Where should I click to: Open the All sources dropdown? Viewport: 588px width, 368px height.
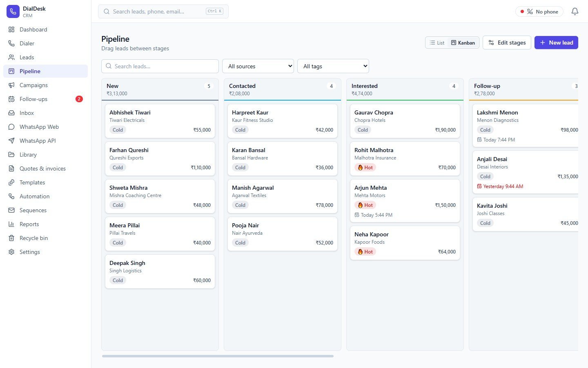click(258, 66)
